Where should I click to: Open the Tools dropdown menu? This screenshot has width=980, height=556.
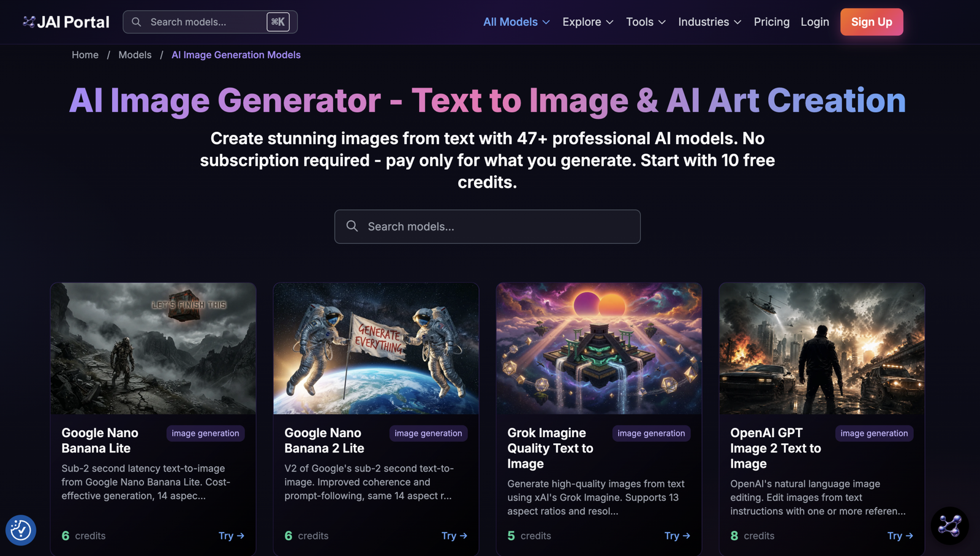pyautogui.click(x=646, y=22)
